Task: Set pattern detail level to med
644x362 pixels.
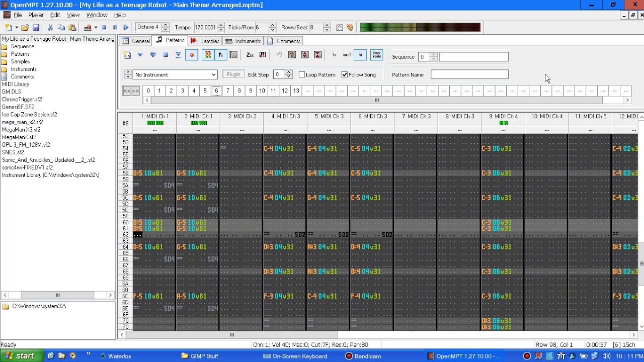Action: pyautogui.click(x=347, y=55)
